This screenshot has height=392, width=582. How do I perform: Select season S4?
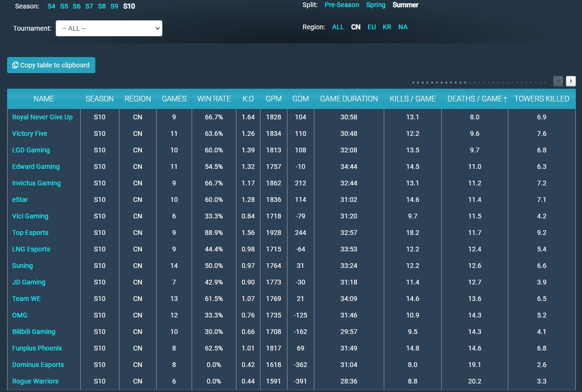[x=51, y=6]
